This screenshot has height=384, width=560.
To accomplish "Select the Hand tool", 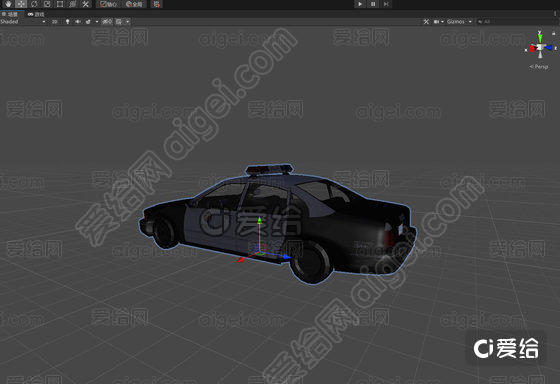I will click(x=8, y=4).
